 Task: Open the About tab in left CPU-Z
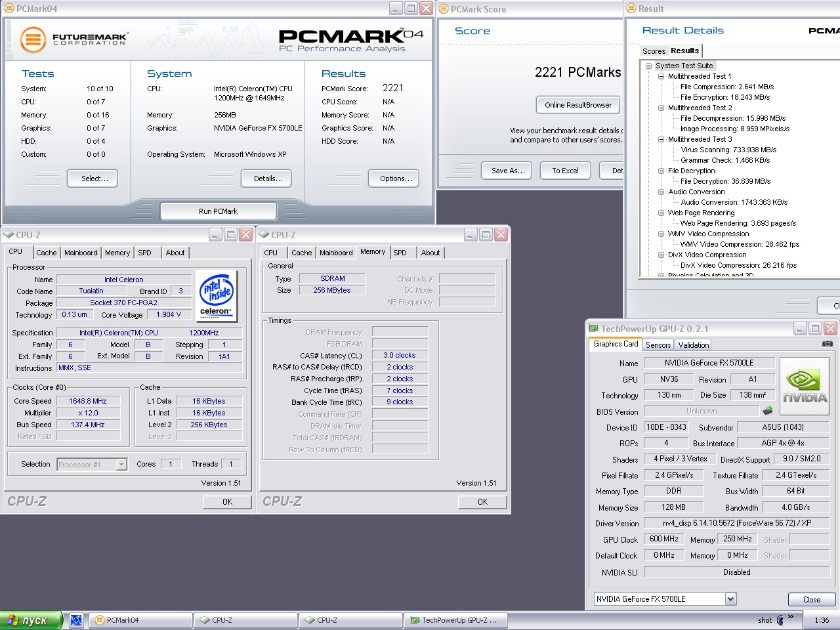pyautogui.click(x=175, y=253)
